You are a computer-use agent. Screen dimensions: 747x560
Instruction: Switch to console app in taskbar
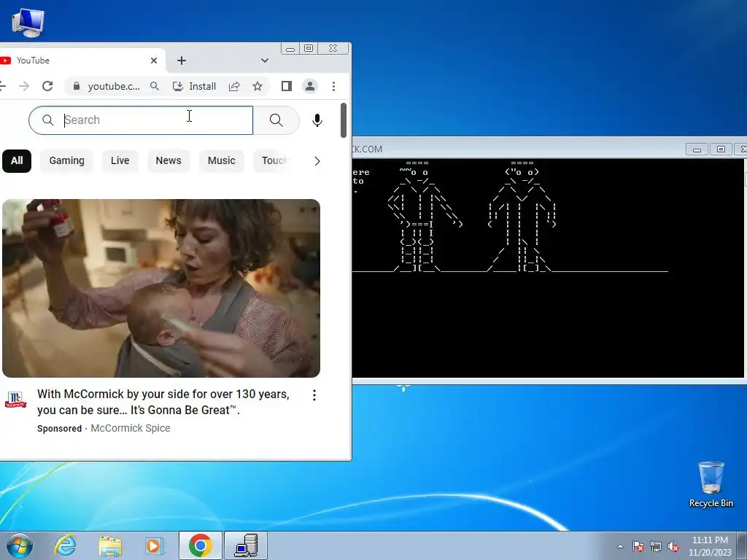[x=246, y=545]
